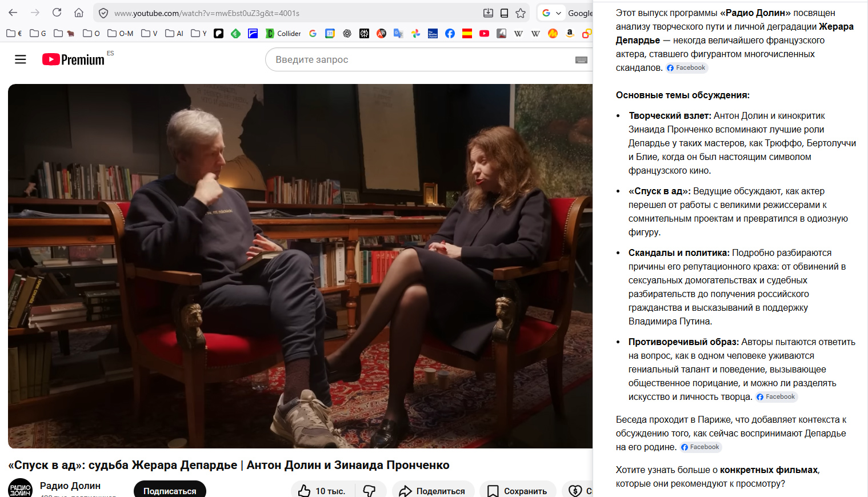Like the video with 10 тыс. likes
This screenshot has width=868, height=497.
(x=323, y=491)
